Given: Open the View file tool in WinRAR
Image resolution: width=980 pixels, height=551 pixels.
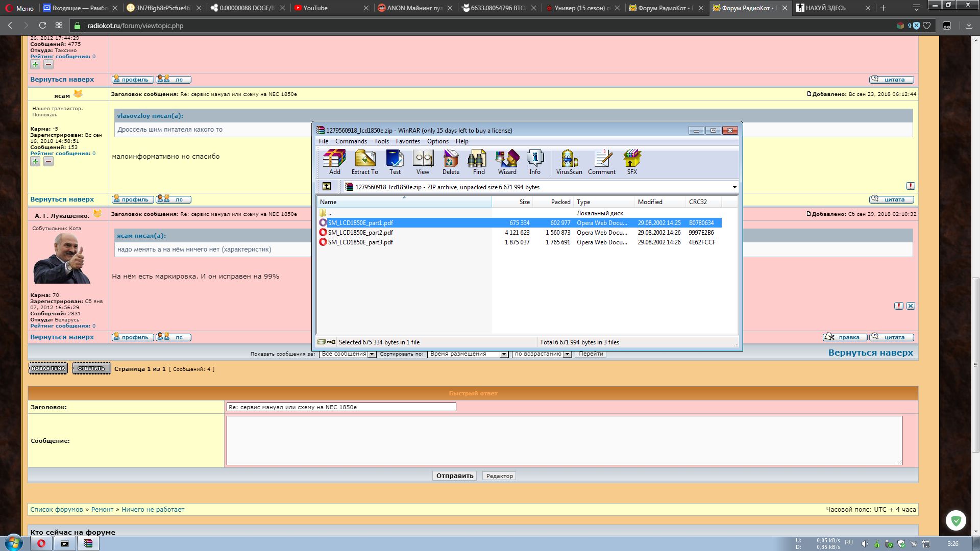Looking at the screenshot, I should [x=423, y=162].
